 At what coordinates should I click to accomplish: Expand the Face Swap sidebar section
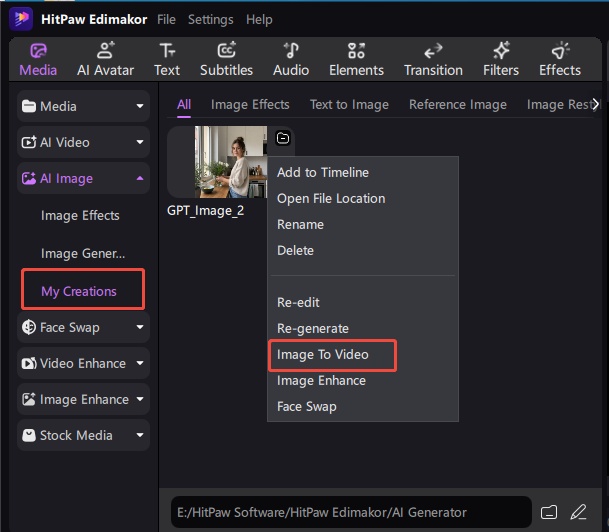[x=83, y=327]
